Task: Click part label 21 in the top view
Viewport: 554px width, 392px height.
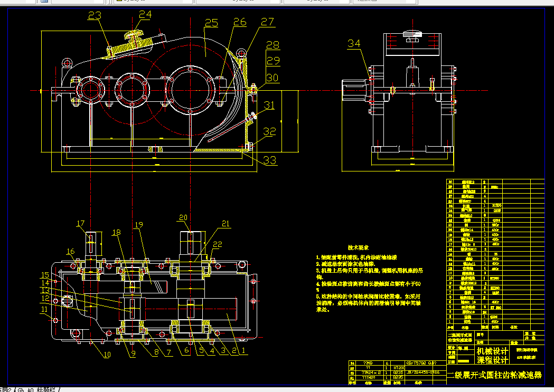Action: pos(226,223)
